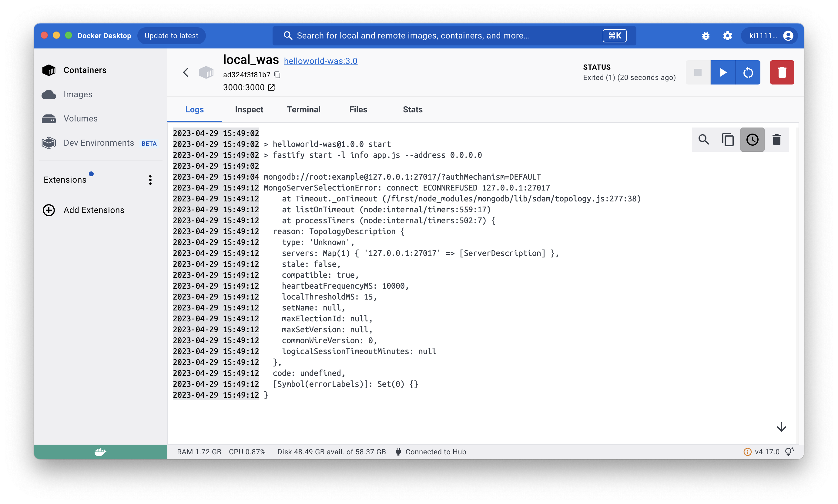Open the Extensions three-dot menu
Image resolution: width=838 pixels, height=504 pixels.
[x=150, y=180]
